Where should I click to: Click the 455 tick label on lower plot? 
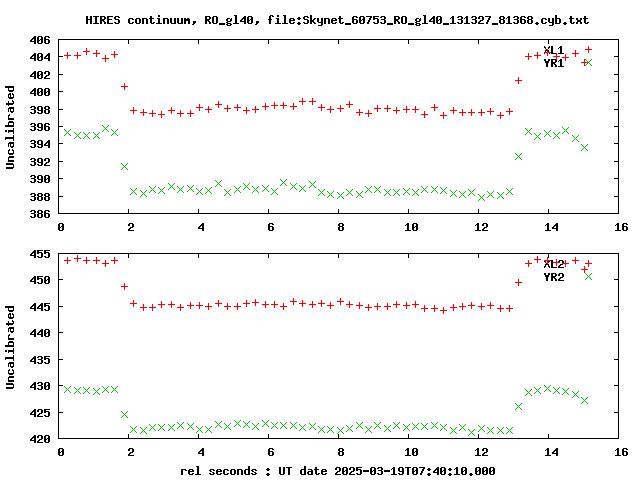click(x=40, y=254)
